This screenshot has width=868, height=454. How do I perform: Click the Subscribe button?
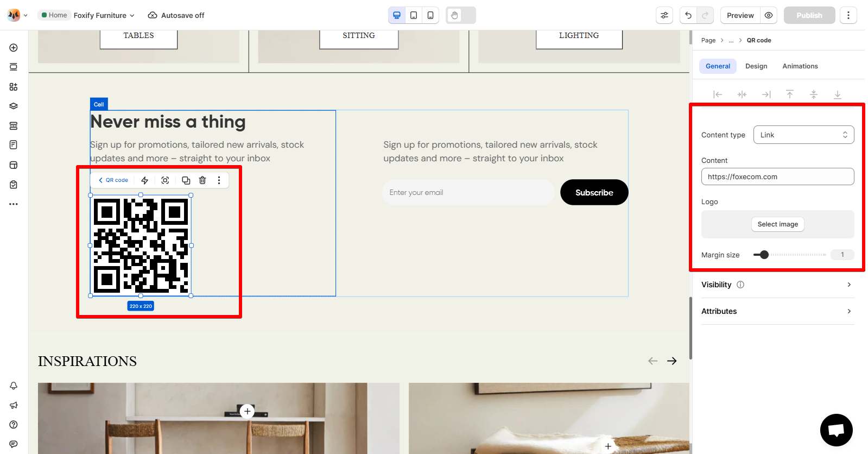click(594, 192)
